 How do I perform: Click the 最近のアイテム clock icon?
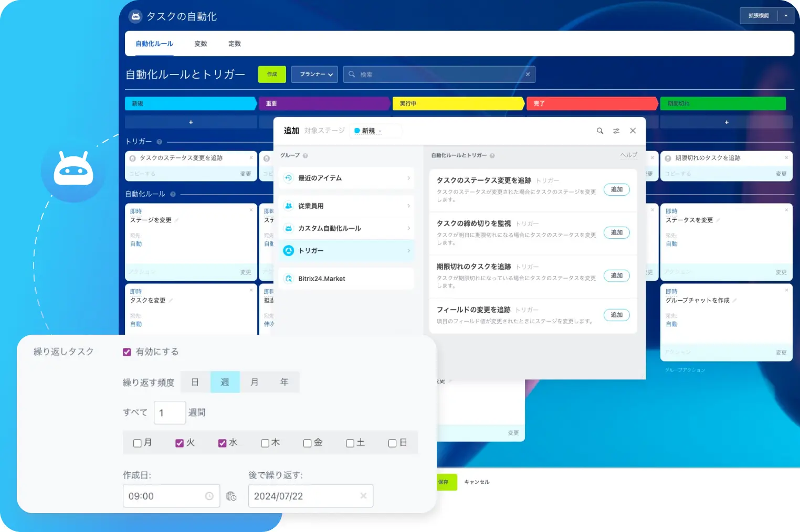coord(288,178)
